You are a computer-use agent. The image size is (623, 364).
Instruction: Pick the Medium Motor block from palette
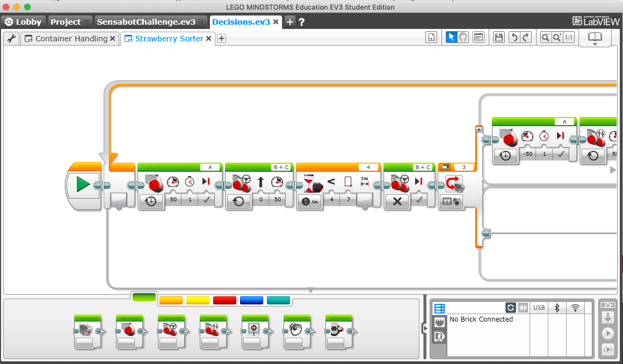88,332
